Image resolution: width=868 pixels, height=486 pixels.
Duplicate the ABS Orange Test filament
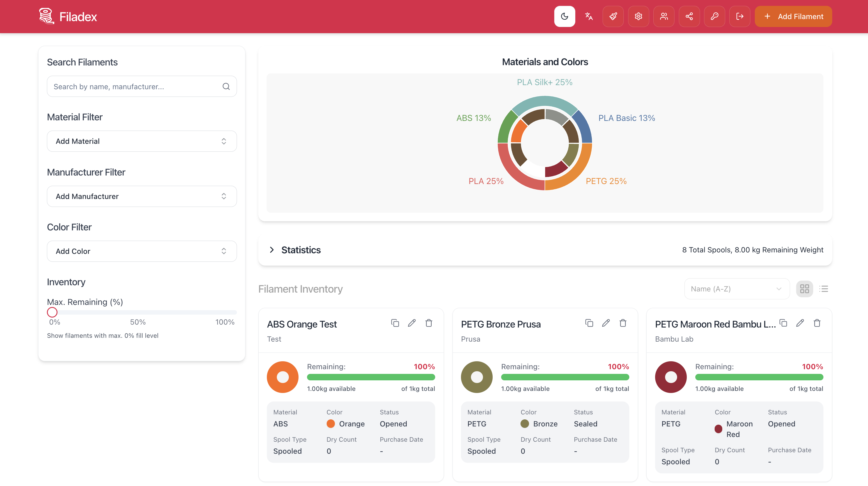pyautogui.click(x=395, y=323)
